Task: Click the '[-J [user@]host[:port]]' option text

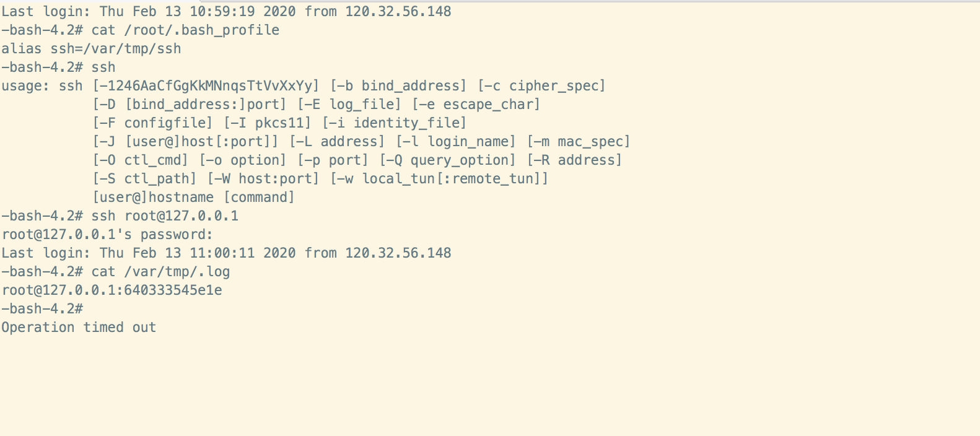Action: 185,142
